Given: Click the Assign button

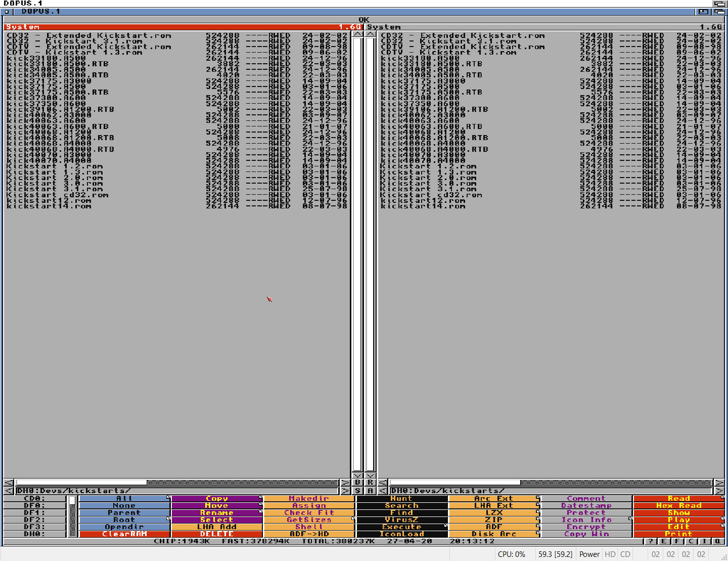Looking at the screenshot, I should (x=309, y=505).
